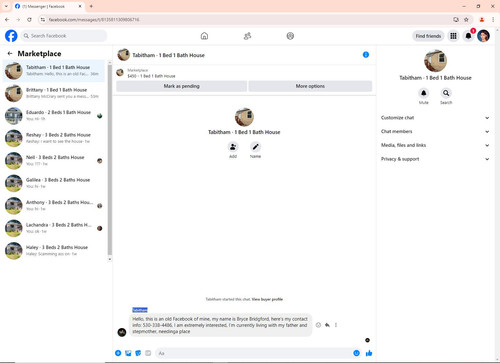
Task: Go back in browser history
Action: click(7, 20)
